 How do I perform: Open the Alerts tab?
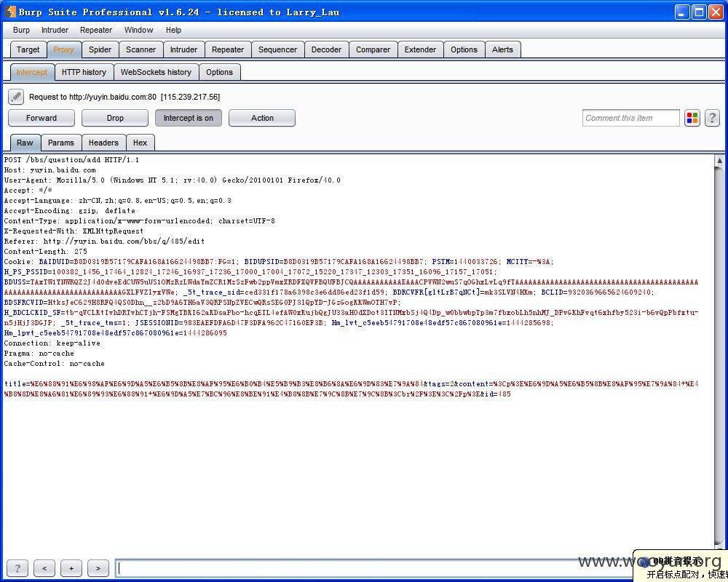[502, 49]
